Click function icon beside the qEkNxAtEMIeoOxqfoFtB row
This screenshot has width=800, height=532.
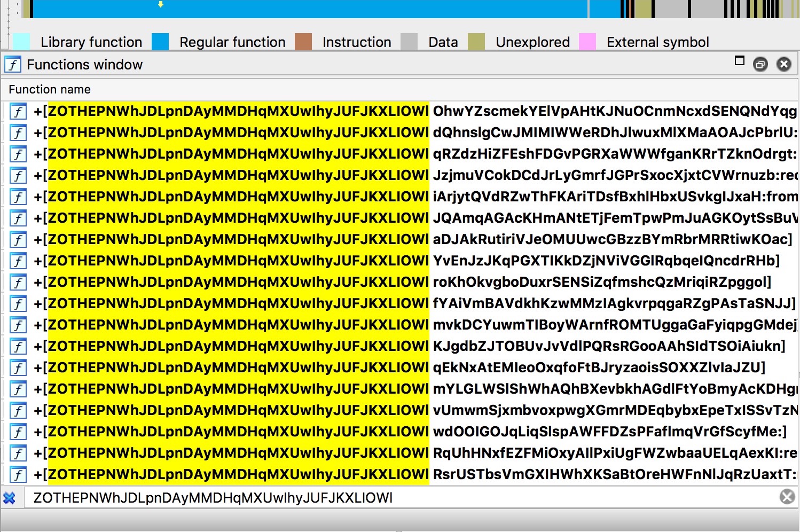19,367
